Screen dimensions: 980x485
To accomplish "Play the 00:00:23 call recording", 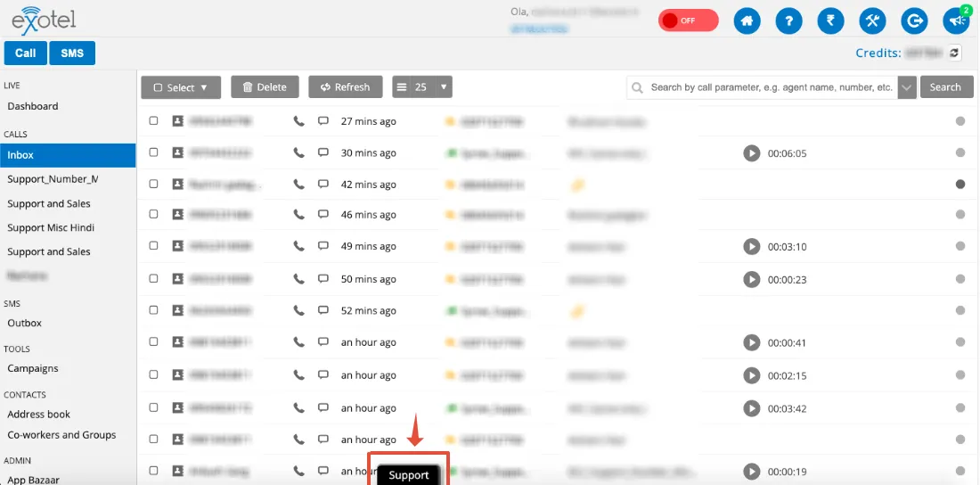I will point(751,278).
